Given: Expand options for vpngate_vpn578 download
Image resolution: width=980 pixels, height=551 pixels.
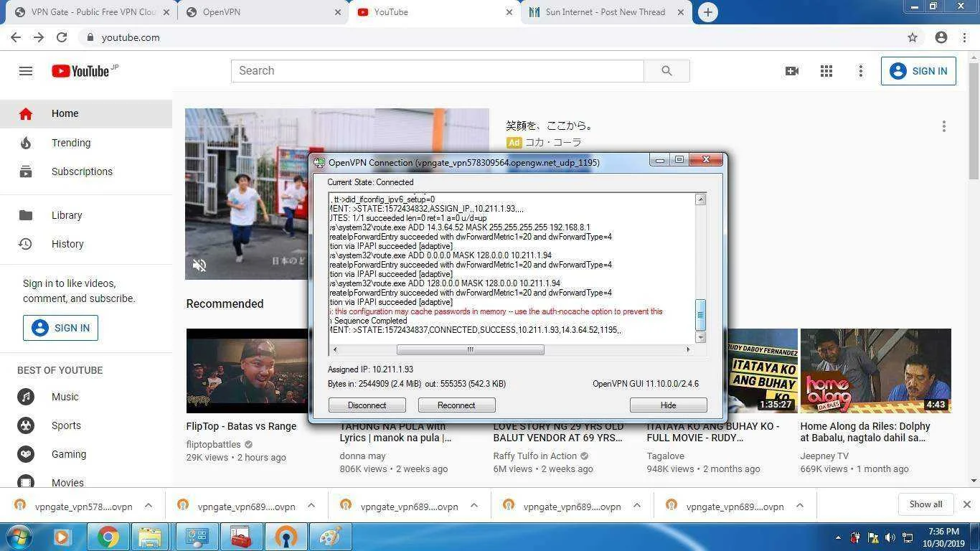Looking at the screenshot, I should click(x=149, y=506).
